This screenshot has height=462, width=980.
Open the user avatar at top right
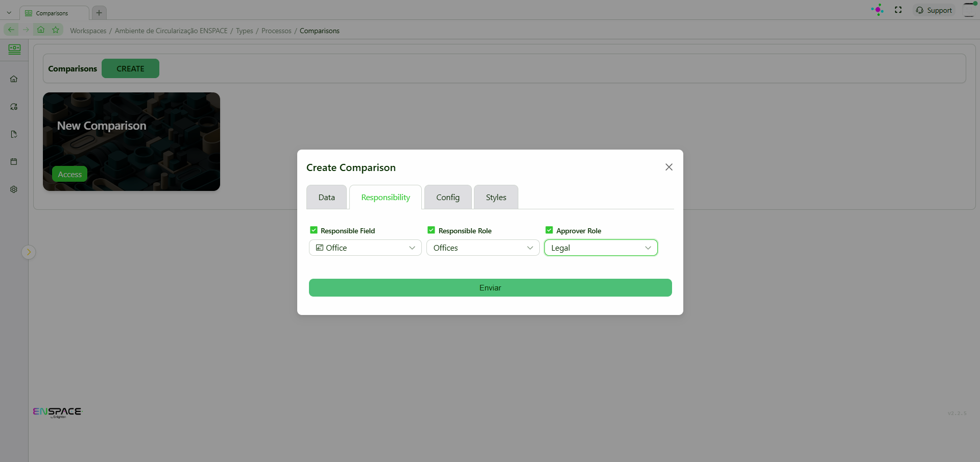[970, 10]
